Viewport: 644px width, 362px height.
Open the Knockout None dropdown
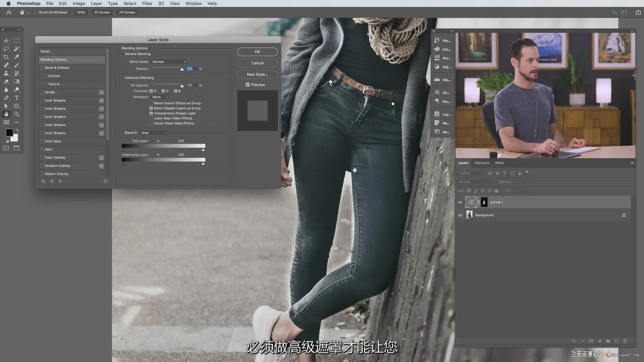click(160, 97)
